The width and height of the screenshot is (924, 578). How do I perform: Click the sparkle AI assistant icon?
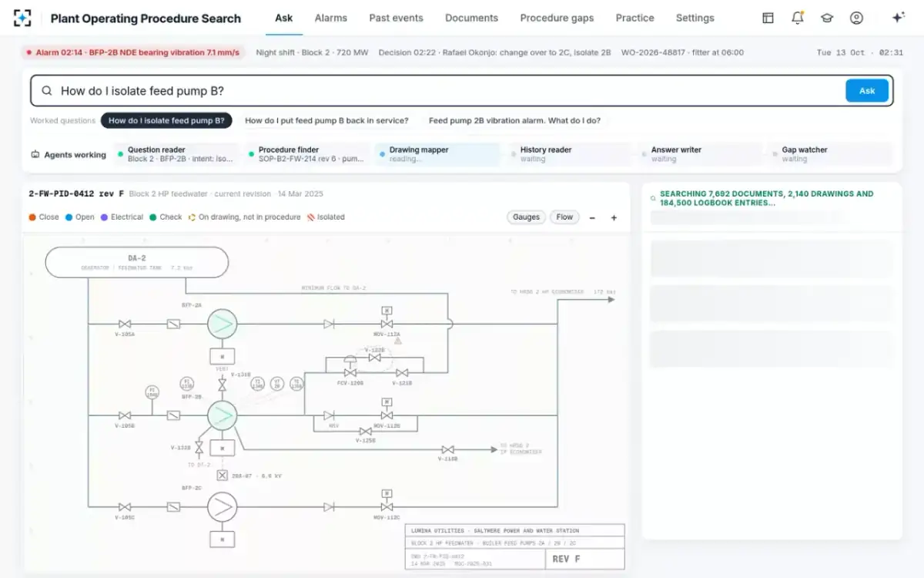point(898,18)
